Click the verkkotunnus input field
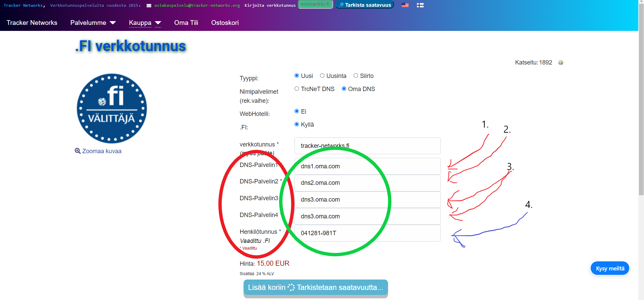644x300 pixels. click(x=367, y=146)
